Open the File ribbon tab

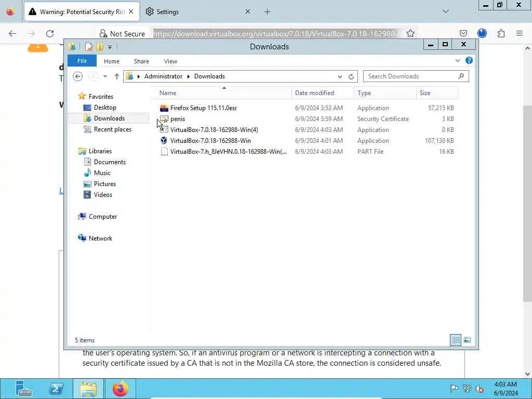click(x=82, y=61)
